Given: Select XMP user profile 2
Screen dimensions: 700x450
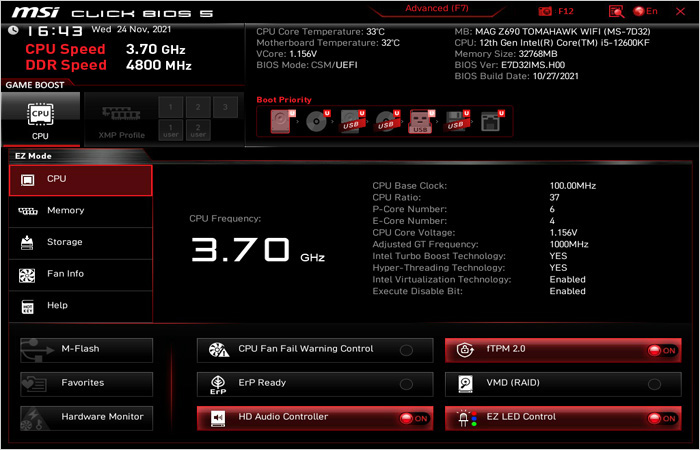Looking at the screenshot, I should [198, 130].
